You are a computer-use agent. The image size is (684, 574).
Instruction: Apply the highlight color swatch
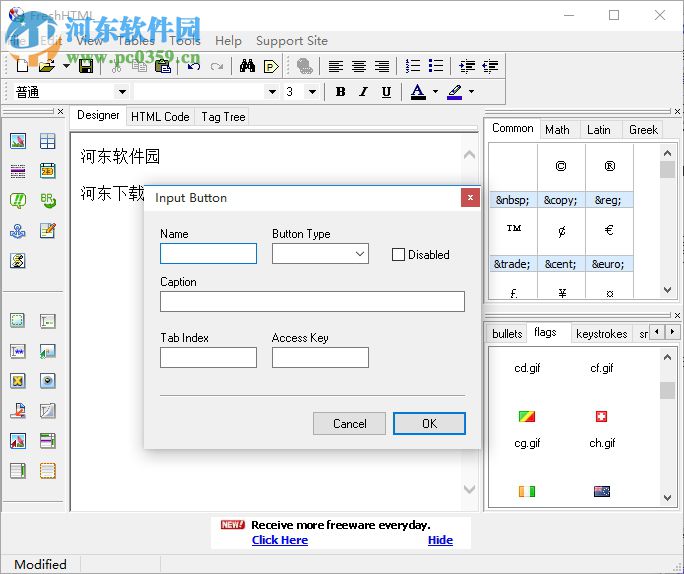coord(455,92)
